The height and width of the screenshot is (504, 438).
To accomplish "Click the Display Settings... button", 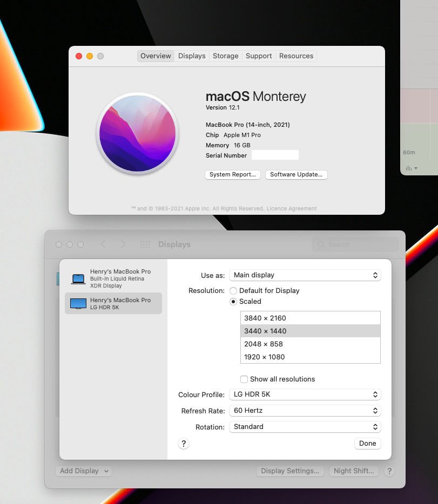I will click(x=290, y=471).
